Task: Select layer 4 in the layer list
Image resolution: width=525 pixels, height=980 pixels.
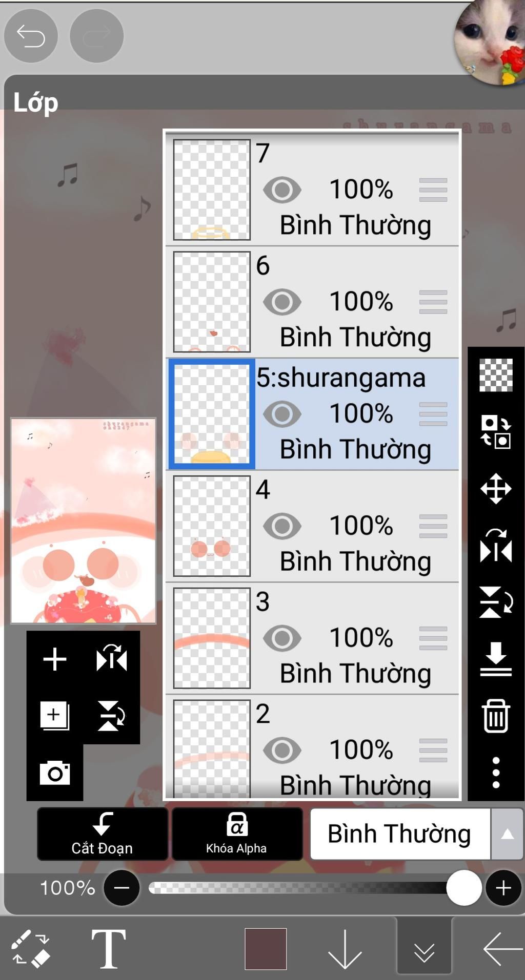Action: point(312,526)
